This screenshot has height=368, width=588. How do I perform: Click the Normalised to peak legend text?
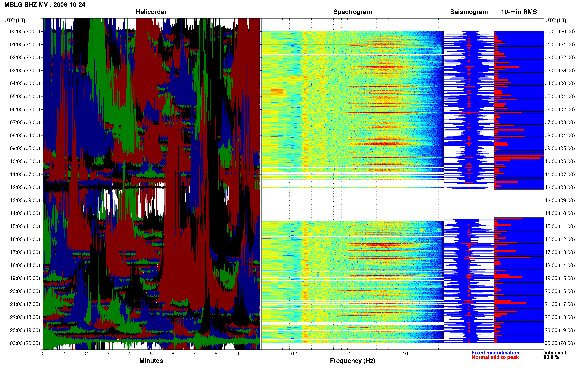(x=495, y=357)
